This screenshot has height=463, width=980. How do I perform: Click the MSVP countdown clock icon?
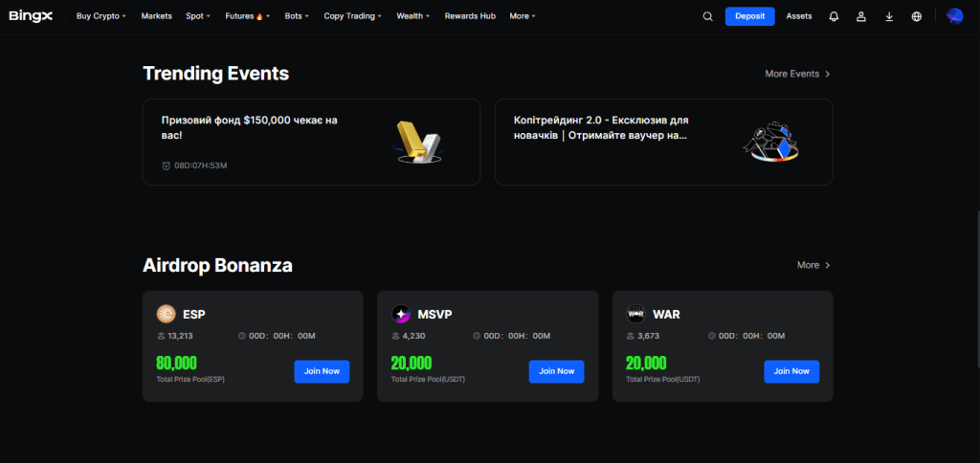(x=477, y=336)
